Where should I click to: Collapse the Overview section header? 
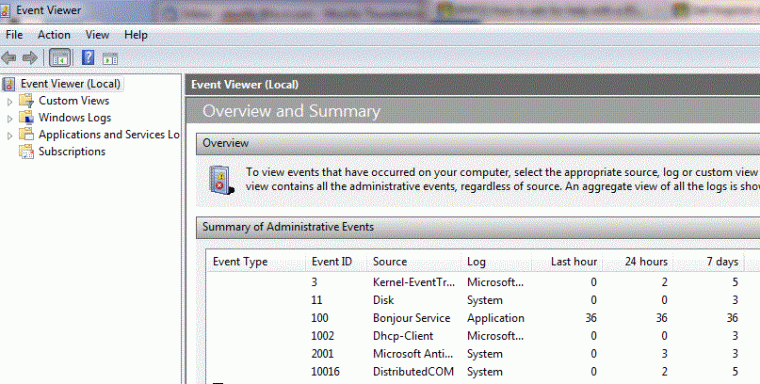pos(478,144)
